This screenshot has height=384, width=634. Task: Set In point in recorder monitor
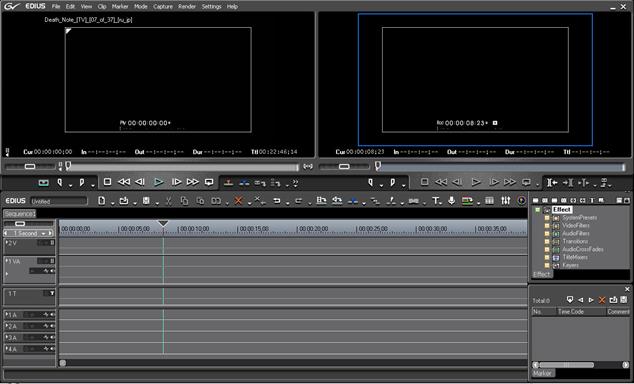pyautogui.click(x=370, y=183)
